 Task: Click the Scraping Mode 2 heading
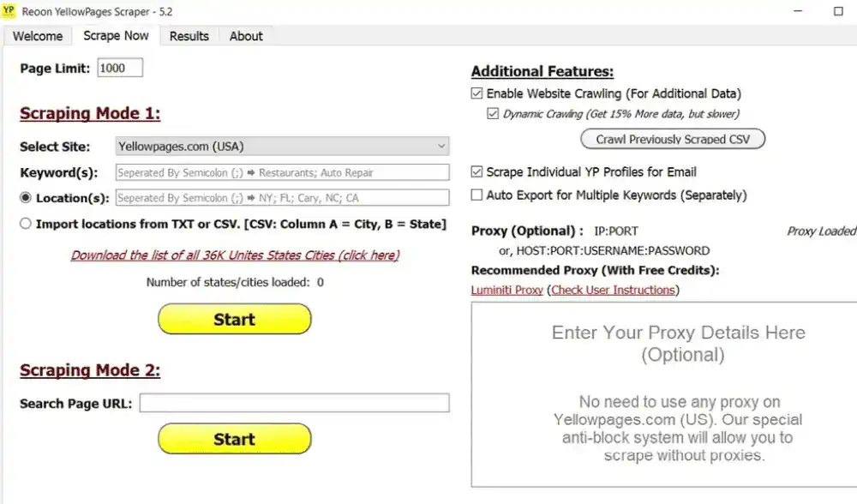tap(90, 370)
